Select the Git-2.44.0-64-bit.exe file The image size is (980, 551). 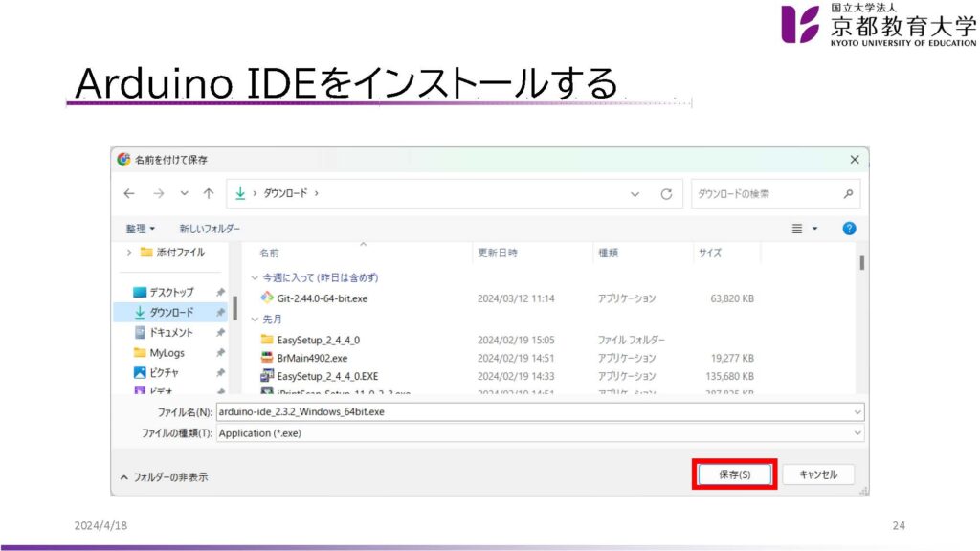click(323, 298)
